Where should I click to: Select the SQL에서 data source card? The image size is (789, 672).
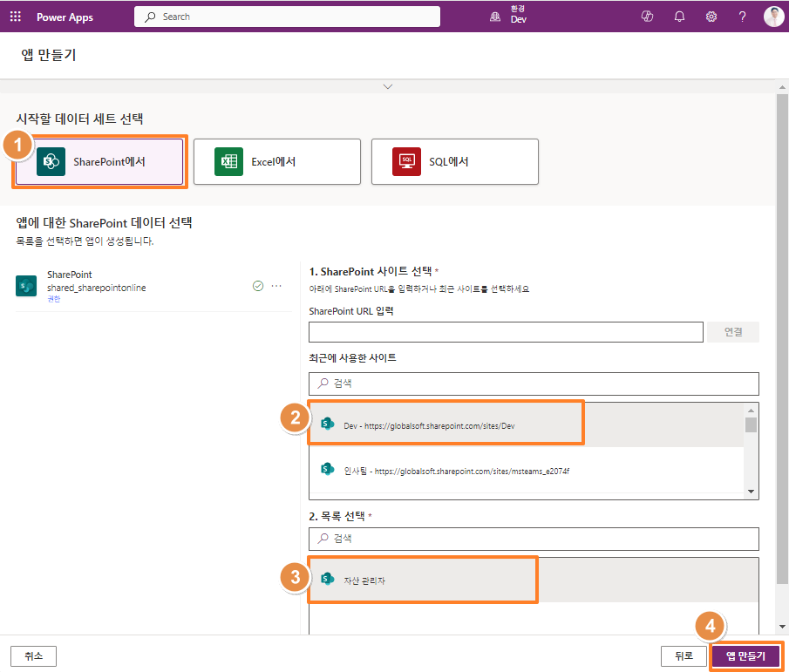455,161
